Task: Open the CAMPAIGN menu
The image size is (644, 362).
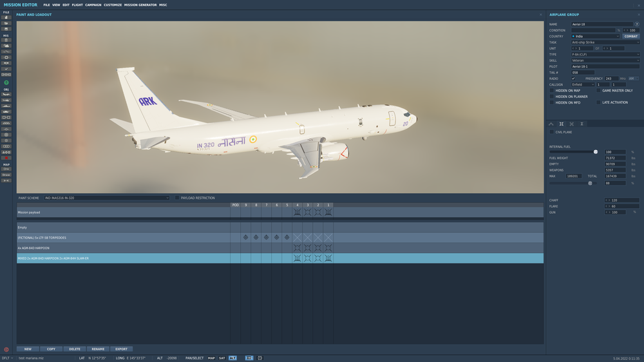Action: (x=93, y=5)
